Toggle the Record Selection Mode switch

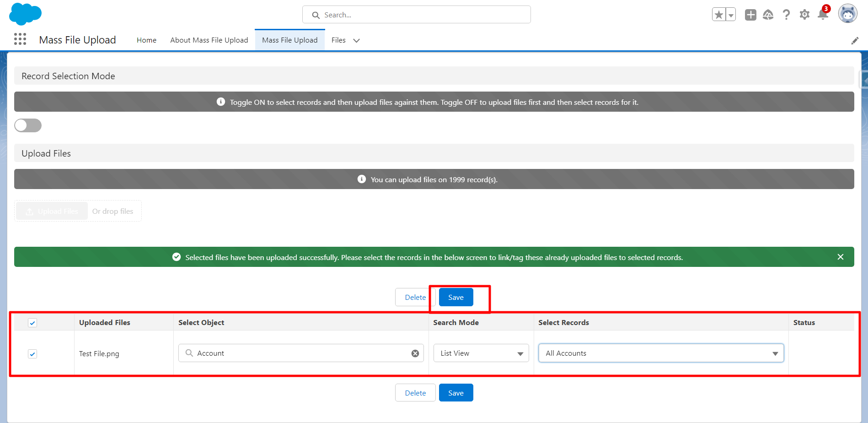pyautogui.click(x=28, y=125)
